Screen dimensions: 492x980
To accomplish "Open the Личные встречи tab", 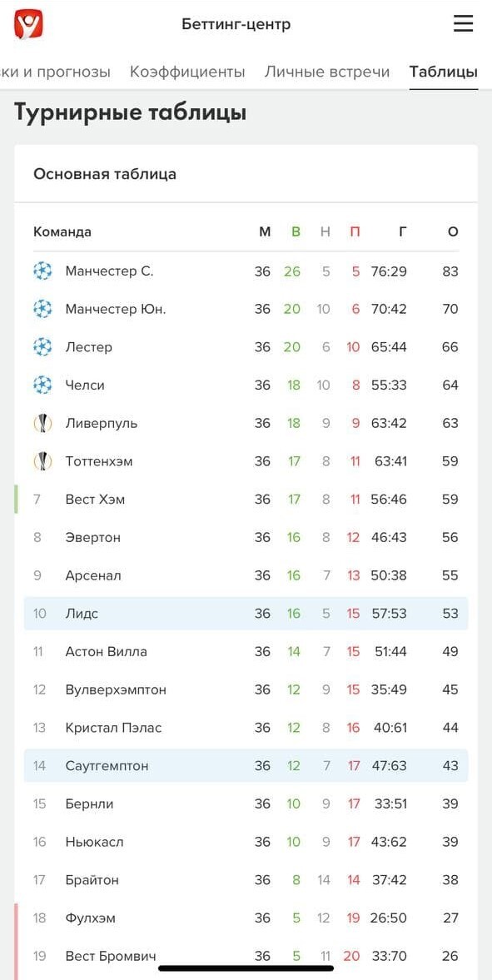I will click(327, 72).
